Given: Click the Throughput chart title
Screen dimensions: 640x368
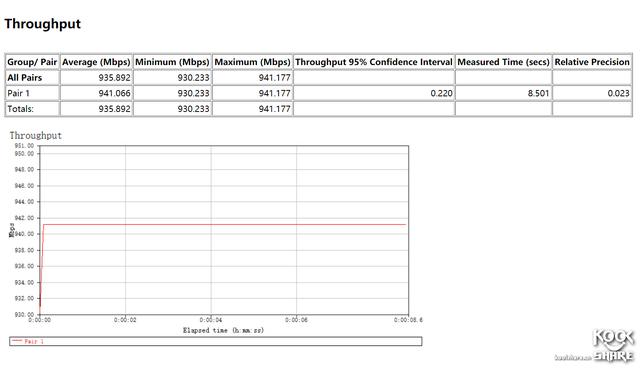Looking at the screenshot, I should (36, 135).
